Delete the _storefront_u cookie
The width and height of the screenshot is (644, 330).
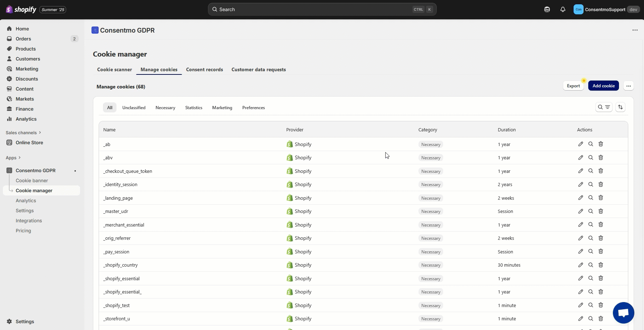601,319
